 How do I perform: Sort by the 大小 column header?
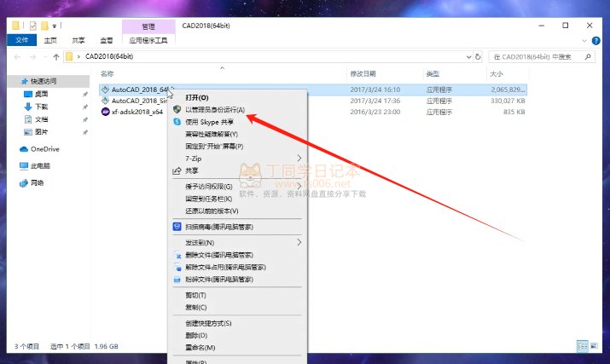(497, 73)
